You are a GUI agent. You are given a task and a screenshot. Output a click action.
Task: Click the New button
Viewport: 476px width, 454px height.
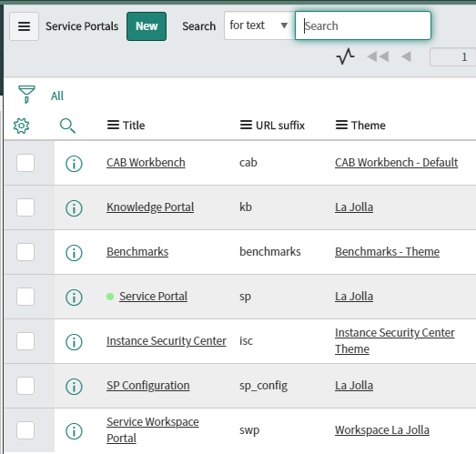[x=147, y=26]
